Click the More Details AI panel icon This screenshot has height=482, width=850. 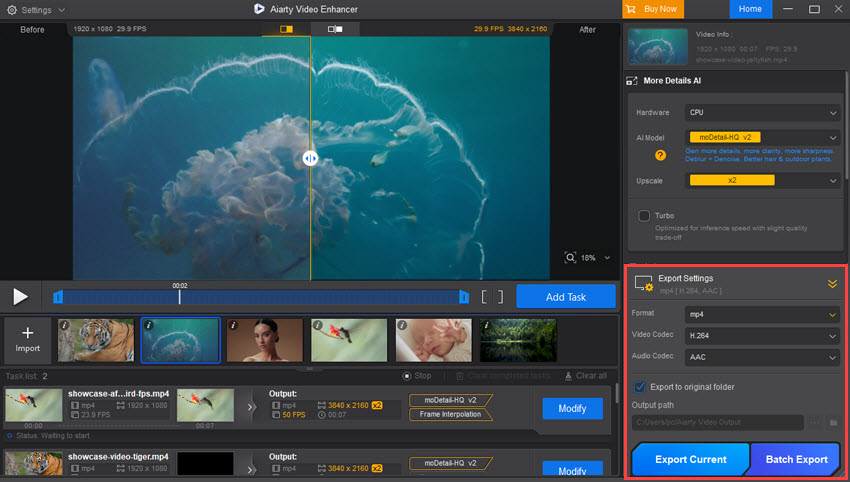pyautogui.click(x=632, y=81)
